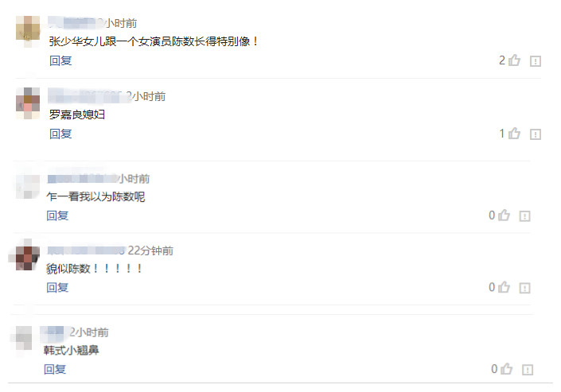Like the 罗嘉良媳妇 comment

click(514, 134)
